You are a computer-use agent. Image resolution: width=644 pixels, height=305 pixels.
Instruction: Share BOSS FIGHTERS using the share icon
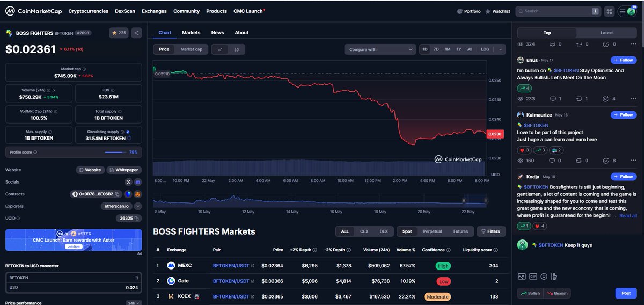[x=136, y=33]
